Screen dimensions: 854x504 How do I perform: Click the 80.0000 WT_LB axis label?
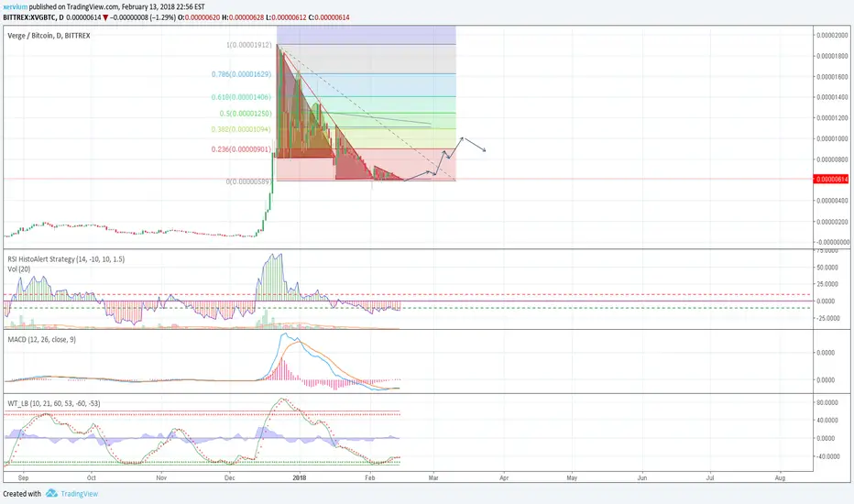[x=827, y=402]
